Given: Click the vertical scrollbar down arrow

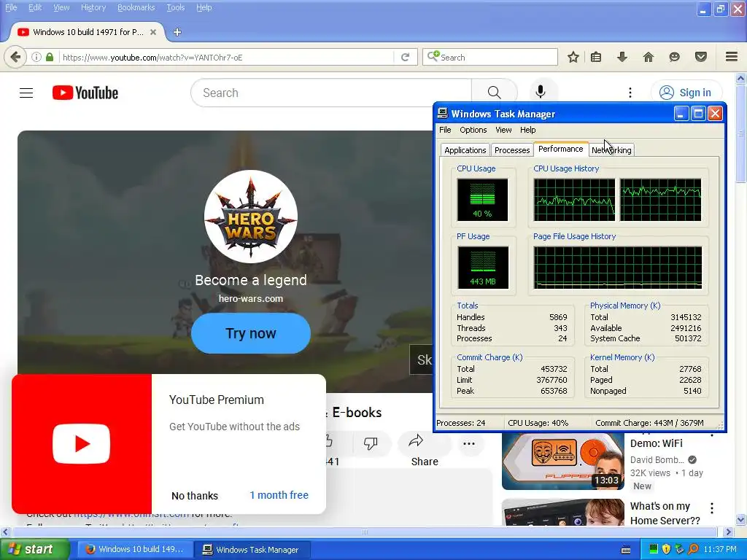Looking at the screenshot, I should pos(741,519).
